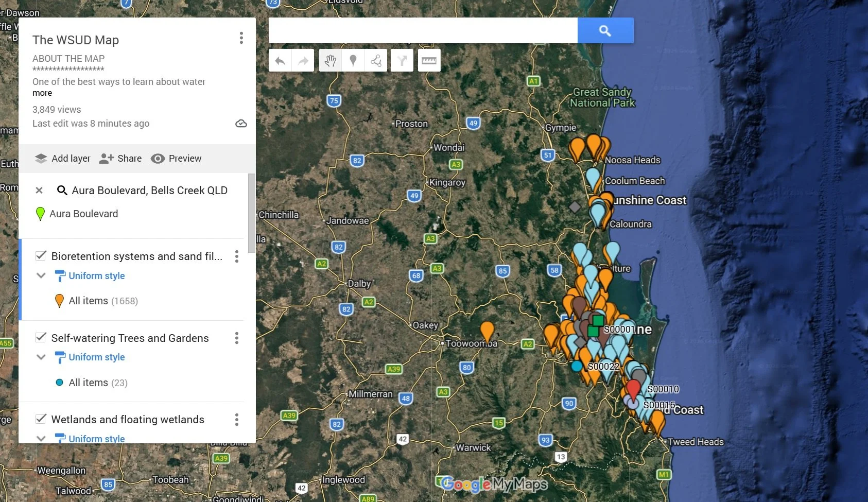Click the 3,849 views text
Viewport: 868px width, 502px height.
57,110
